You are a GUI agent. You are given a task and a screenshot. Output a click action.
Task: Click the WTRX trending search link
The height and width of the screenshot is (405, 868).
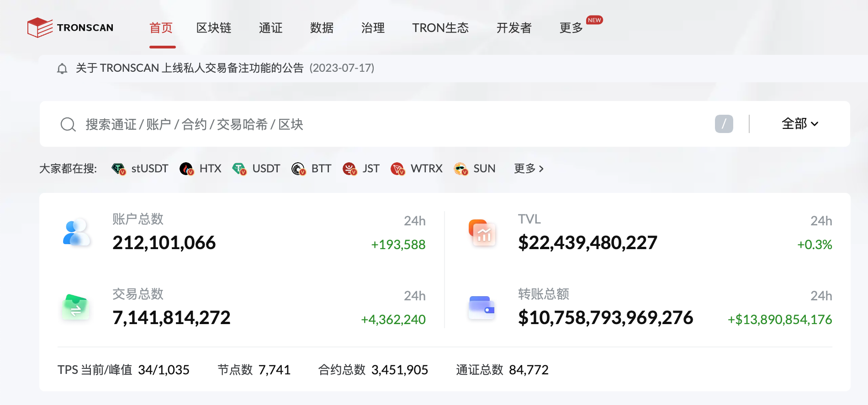426,169
